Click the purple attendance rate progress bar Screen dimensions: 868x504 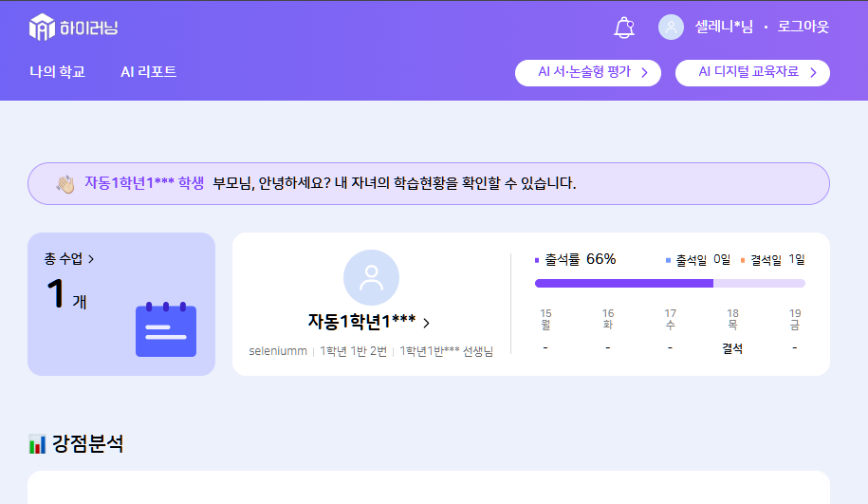624,283
